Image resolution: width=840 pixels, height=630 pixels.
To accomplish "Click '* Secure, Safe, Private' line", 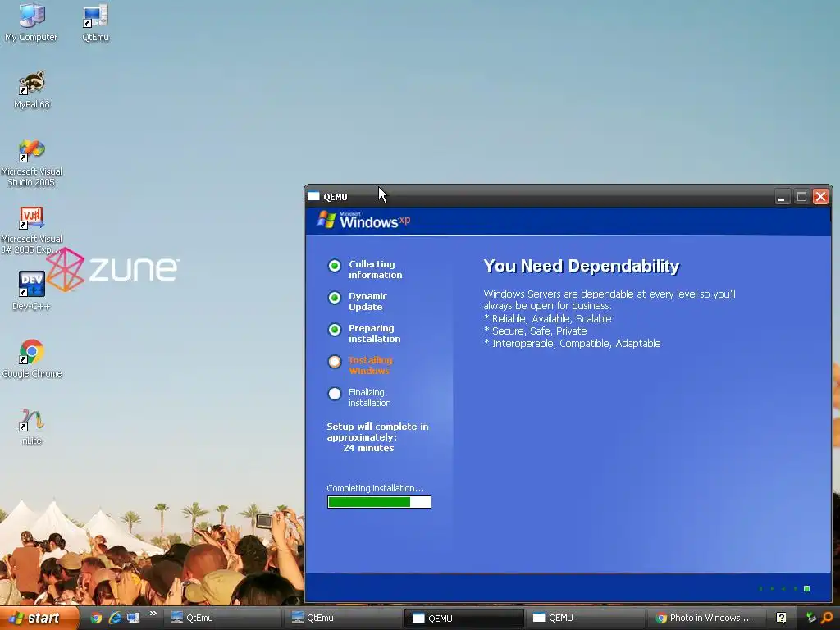I will point(535,331).
